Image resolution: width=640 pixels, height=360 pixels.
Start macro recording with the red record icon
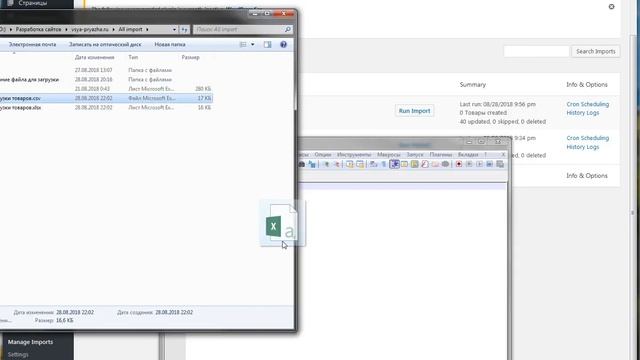tap(459, 164)
